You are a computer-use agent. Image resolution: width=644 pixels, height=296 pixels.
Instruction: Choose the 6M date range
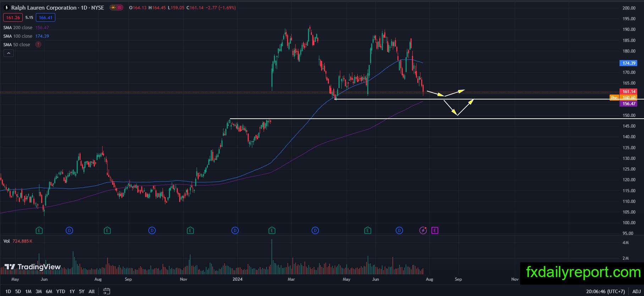click(49, 291)
